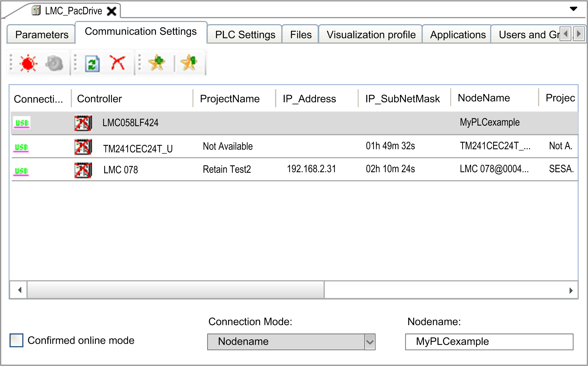The image size is (588, 366).
Task: Open the editor window list dropdown arrow
Action: pos(573,9)
